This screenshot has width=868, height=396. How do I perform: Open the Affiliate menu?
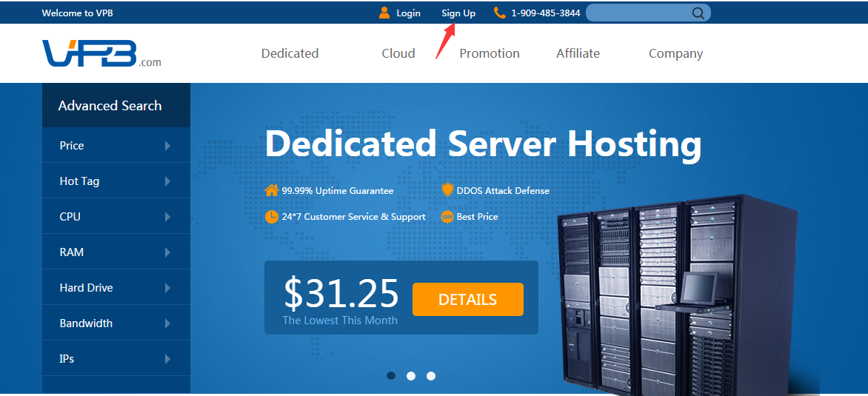578,53
